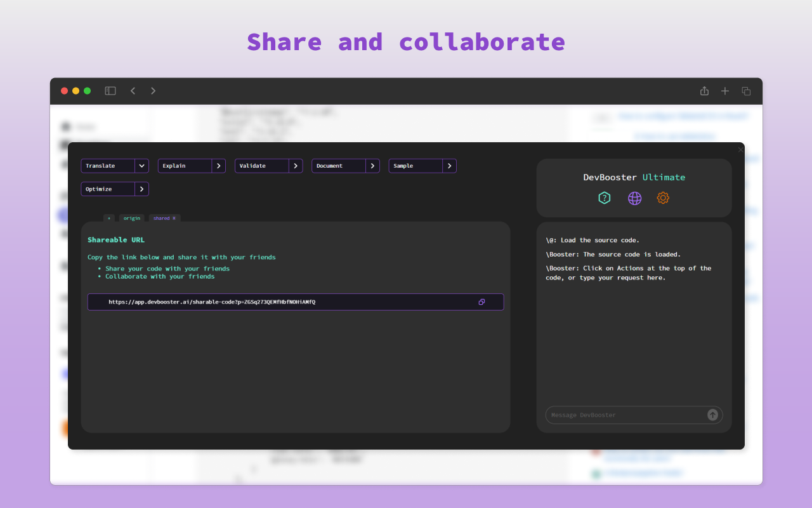The image size is (812, 508).
Task: Open the Optimize action chevron
Action: 142,189
